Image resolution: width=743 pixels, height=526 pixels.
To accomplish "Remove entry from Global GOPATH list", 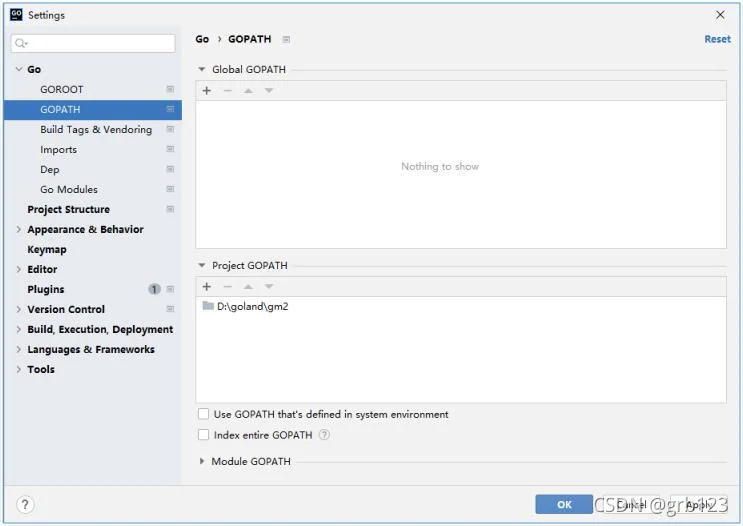I will (x=227, y=91).
